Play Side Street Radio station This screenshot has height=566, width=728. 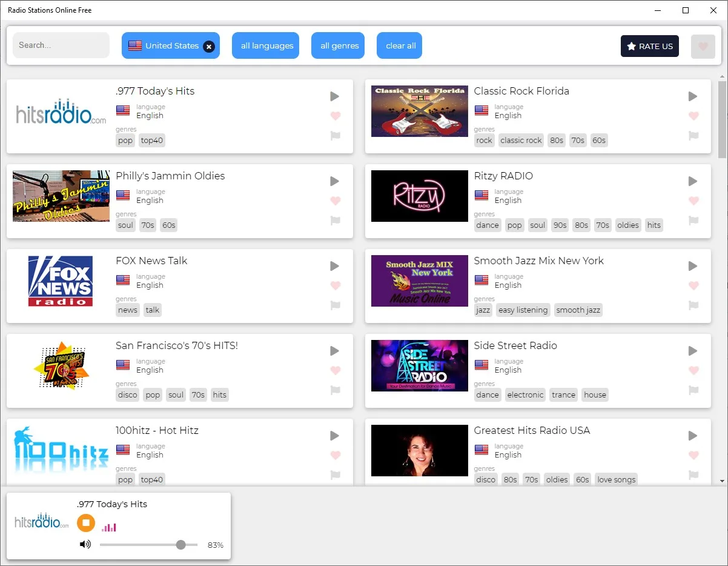pos(693,351)
